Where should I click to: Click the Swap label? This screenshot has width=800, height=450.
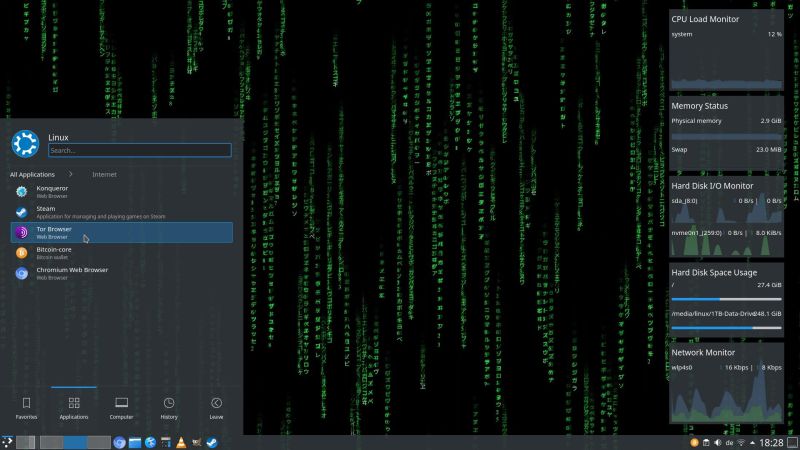(679, 149)
